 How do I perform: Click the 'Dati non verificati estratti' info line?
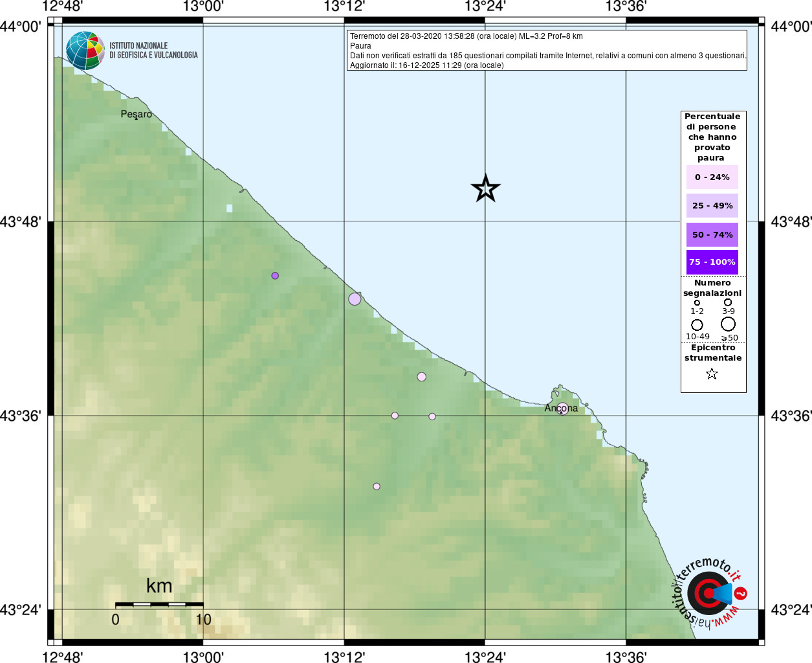click(x=548, y=56)
